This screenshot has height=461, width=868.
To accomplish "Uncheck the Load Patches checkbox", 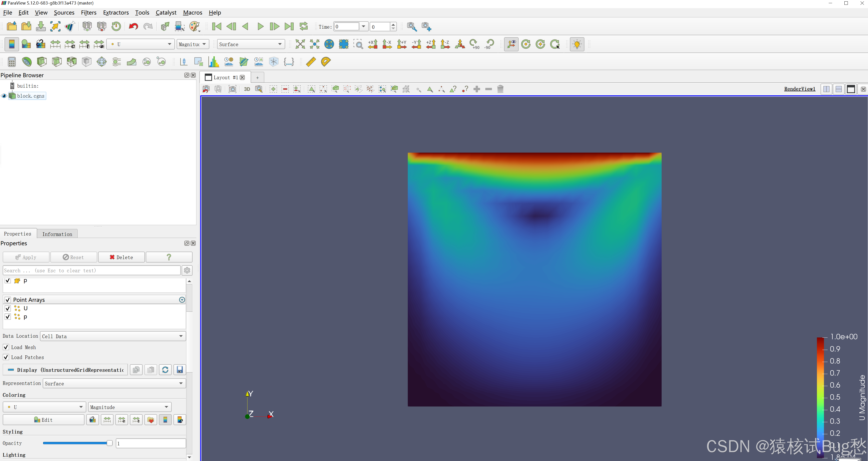I will pos(6,357).
